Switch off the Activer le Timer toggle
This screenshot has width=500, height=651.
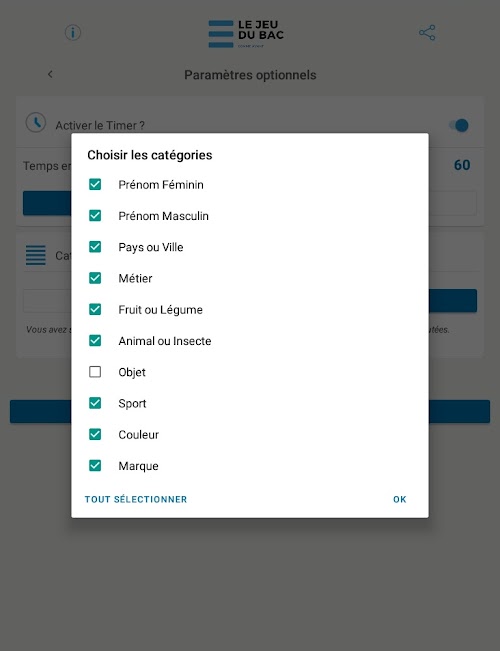[459, 125]
